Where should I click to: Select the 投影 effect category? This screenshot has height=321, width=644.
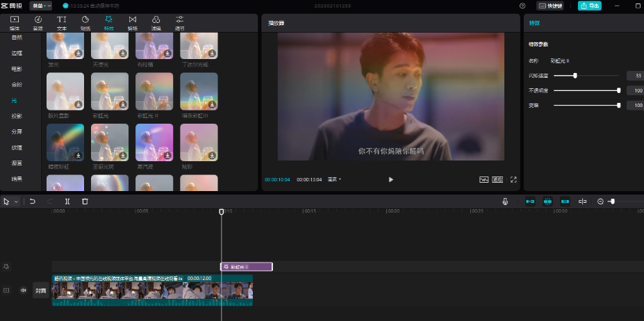(17, 116)
